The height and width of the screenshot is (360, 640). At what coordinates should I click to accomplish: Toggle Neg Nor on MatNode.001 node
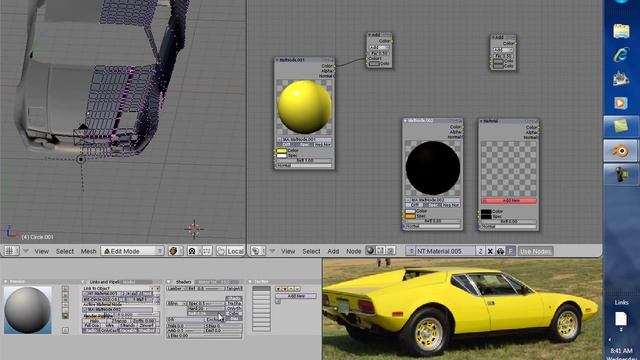pos(322,145)
